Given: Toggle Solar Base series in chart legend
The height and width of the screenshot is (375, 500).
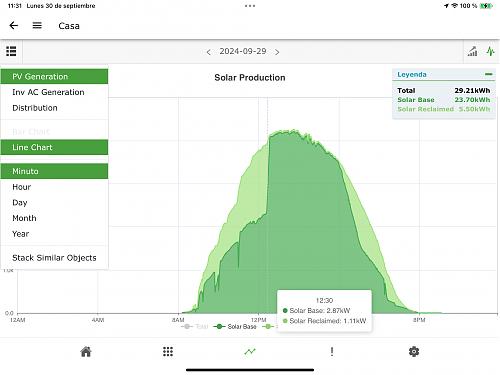Looking at the screenshot, I should (x=235, y=327).
